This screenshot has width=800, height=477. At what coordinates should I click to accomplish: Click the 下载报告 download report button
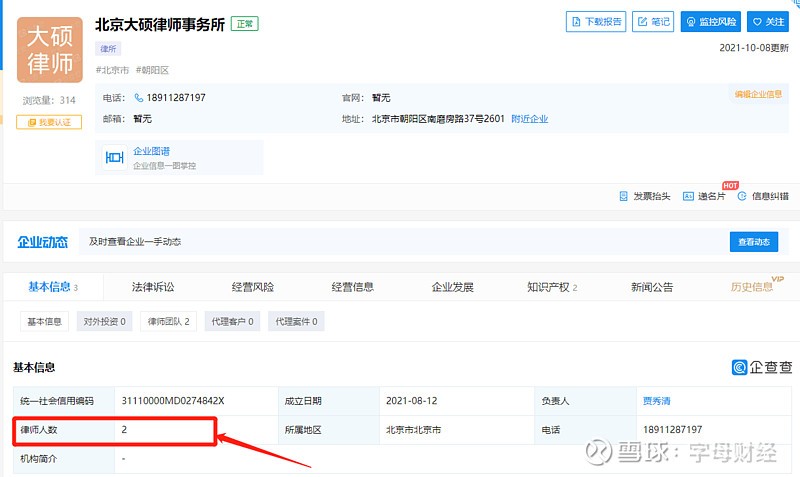coord(597,21)
